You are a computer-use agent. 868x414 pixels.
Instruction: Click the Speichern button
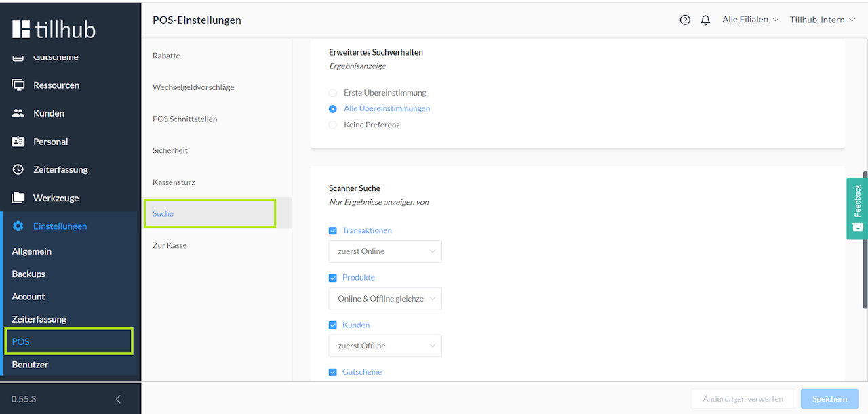[x=829, y=398]
